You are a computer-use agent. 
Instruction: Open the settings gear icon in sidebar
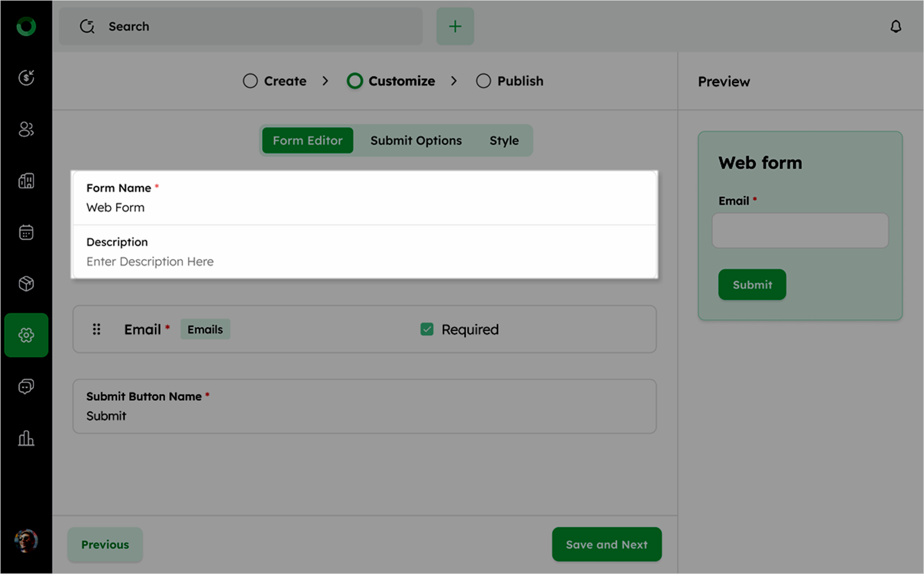pos(26,335)
